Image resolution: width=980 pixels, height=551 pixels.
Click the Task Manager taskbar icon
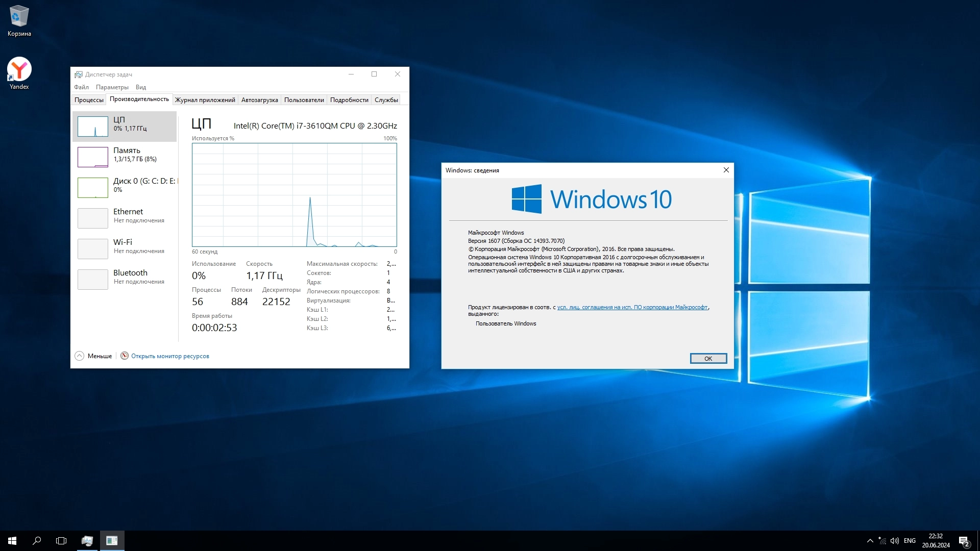87,541
